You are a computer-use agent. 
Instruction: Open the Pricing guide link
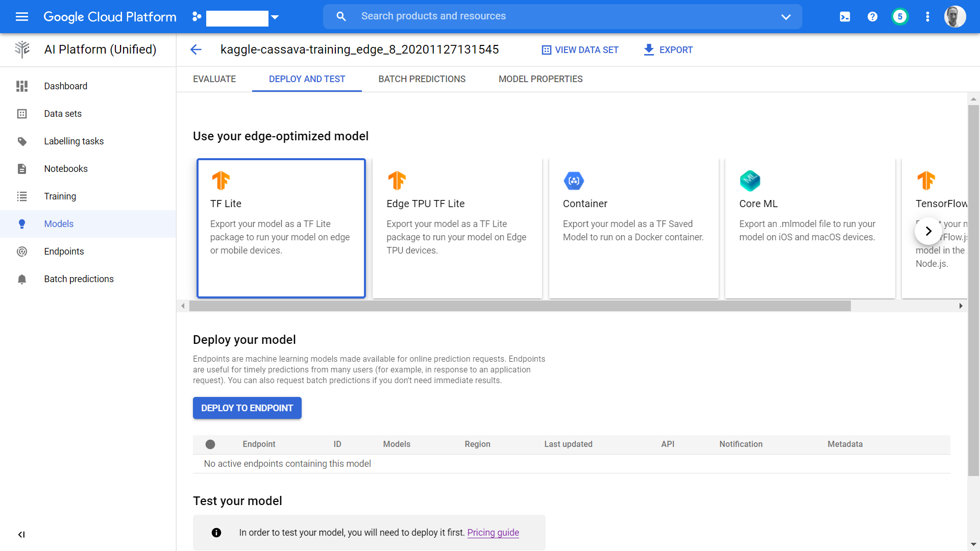493,533
